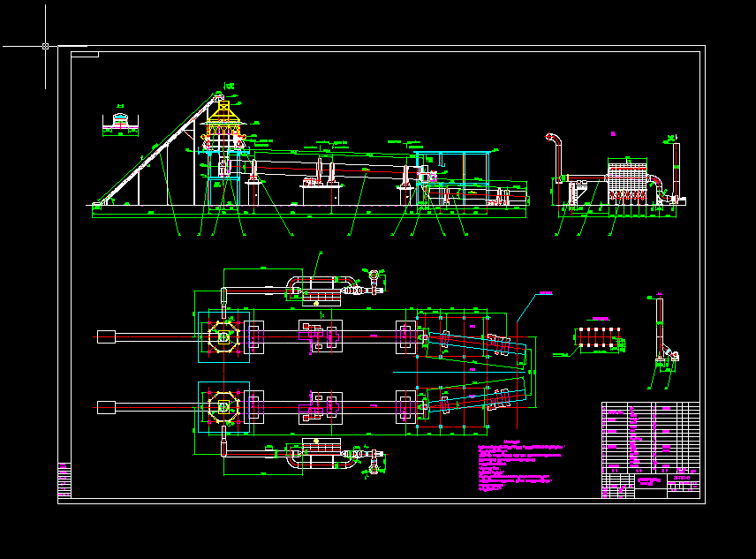Click the cyan-framed shed structure in elevation view
Image resolution: width=756 pixels, height=559 pixels.
point(452,178)
